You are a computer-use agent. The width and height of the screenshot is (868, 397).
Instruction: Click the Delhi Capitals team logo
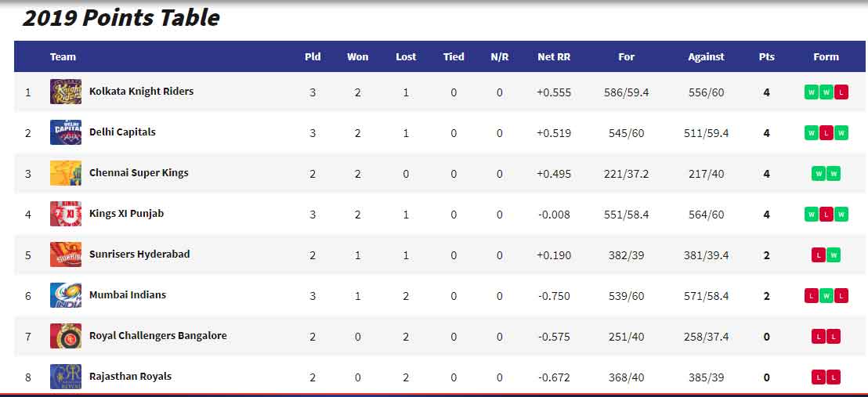(x=66, y=132)
